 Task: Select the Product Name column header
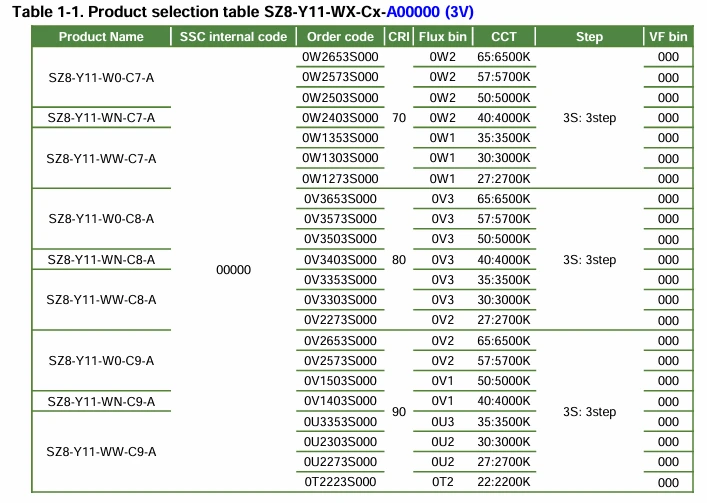(x=101, y=37)
